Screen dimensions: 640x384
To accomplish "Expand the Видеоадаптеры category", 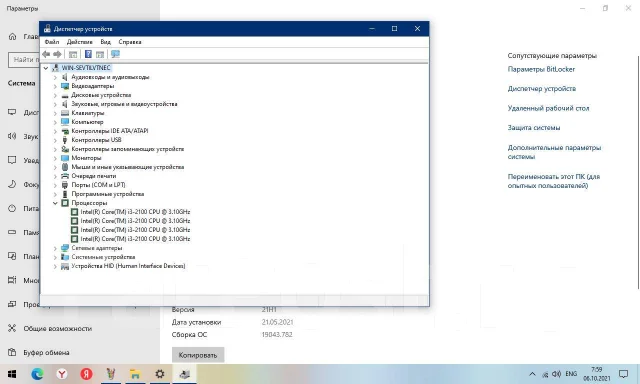I will tap(55, 86).
